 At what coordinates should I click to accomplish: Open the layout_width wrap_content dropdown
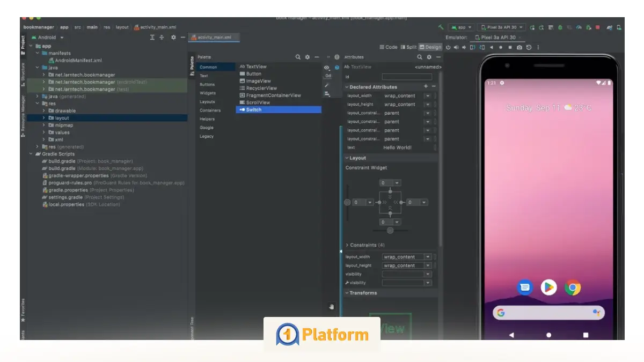(428, 96)
